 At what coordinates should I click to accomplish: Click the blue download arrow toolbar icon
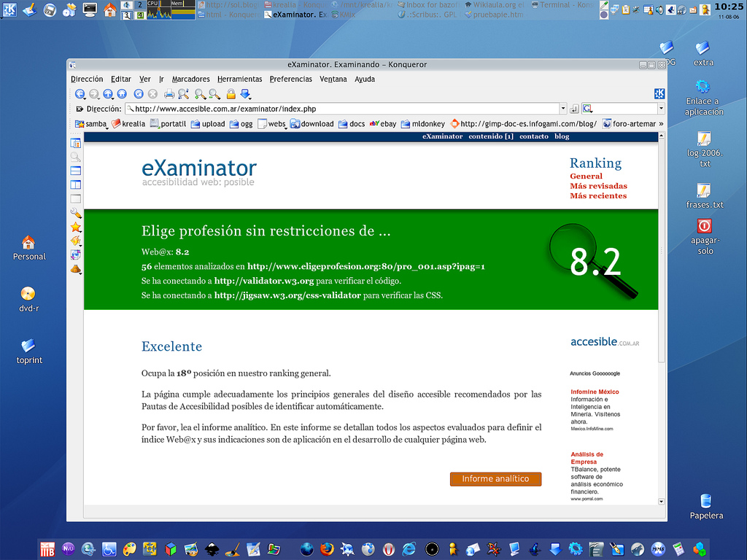pos(245,94)
